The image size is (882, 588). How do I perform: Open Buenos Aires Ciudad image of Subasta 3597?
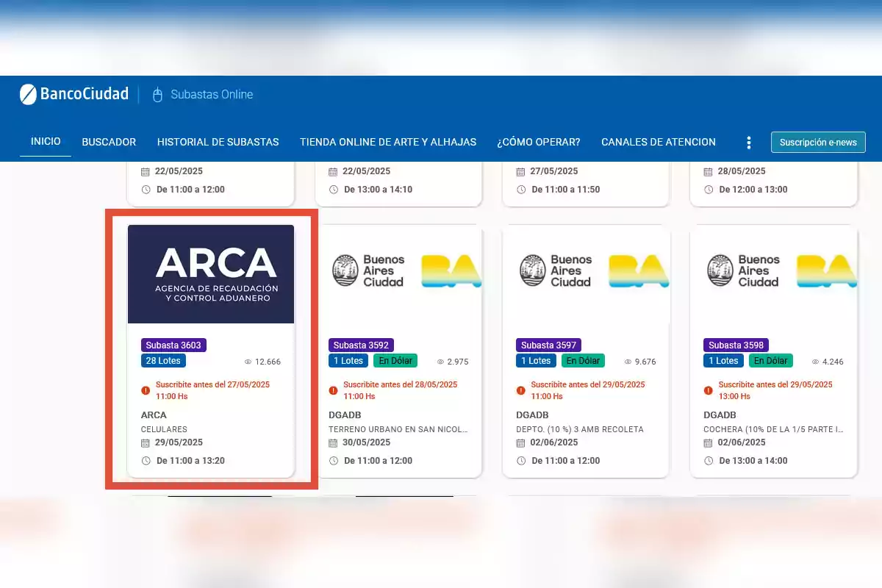click(586, 274)
